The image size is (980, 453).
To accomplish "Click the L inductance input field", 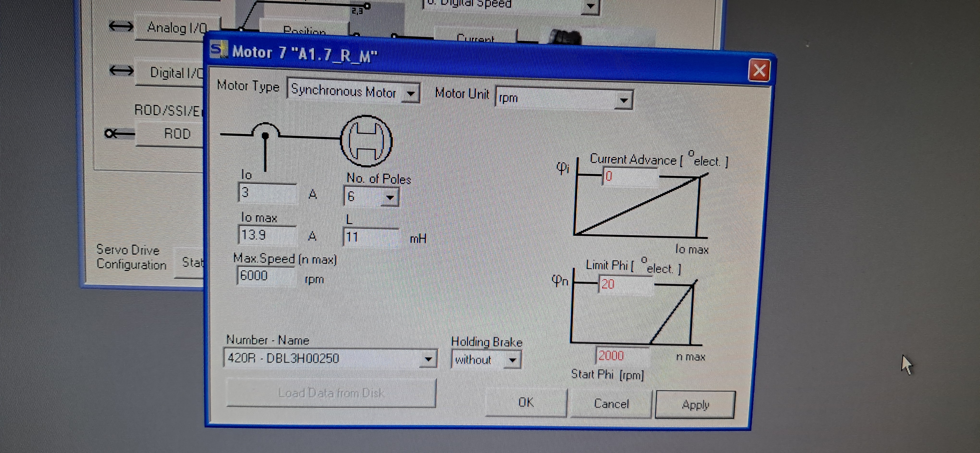I will pyautogui.click(x=371, y=238).
